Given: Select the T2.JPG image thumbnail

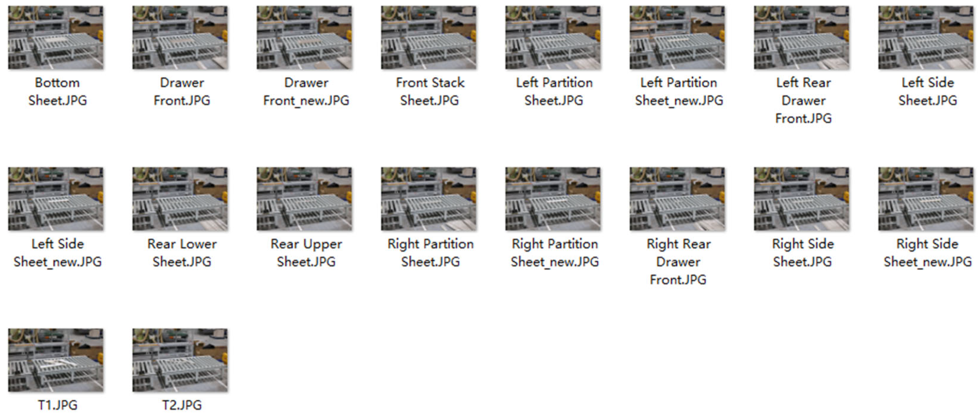Looking at the screenshot, I should coord(180,360).
